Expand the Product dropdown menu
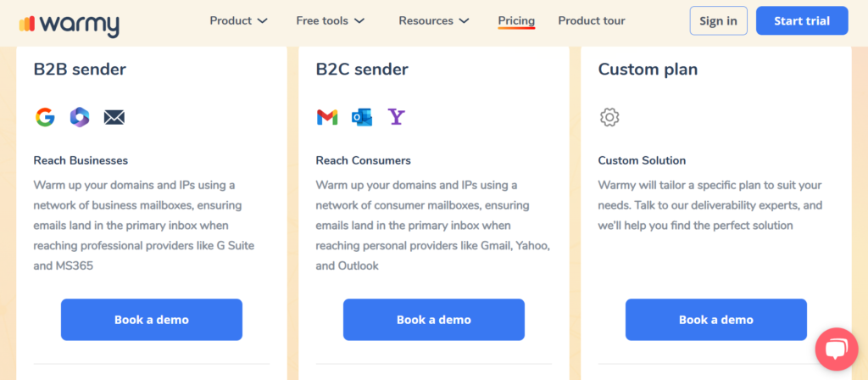 (238, 21)
